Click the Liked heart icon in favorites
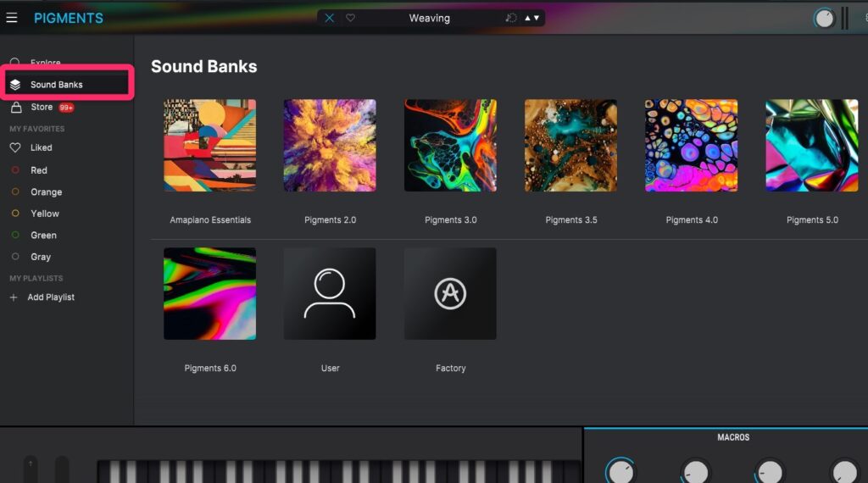This screenshot has height=483, width=868. point(15,147)
